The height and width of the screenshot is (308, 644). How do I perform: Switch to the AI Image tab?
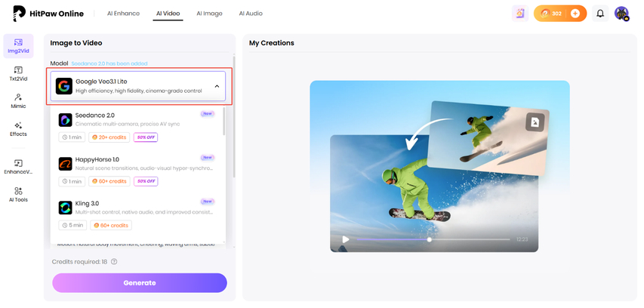[x=209, y=14]
